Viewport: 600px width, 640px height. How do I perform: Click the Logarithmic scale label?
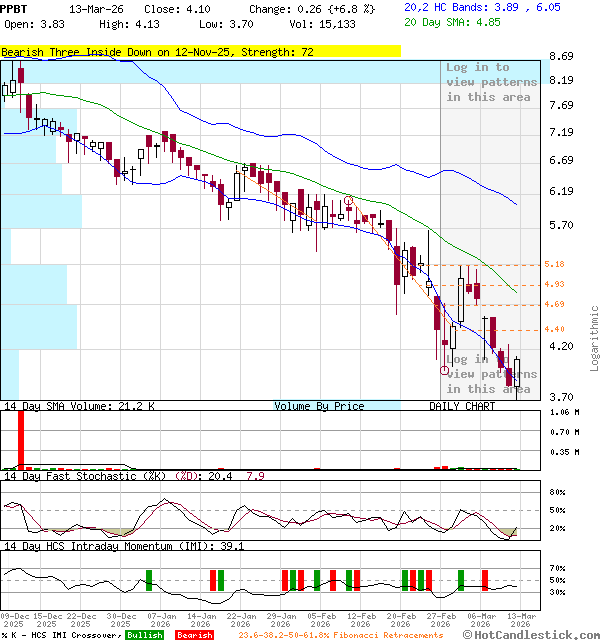(594, 338)
